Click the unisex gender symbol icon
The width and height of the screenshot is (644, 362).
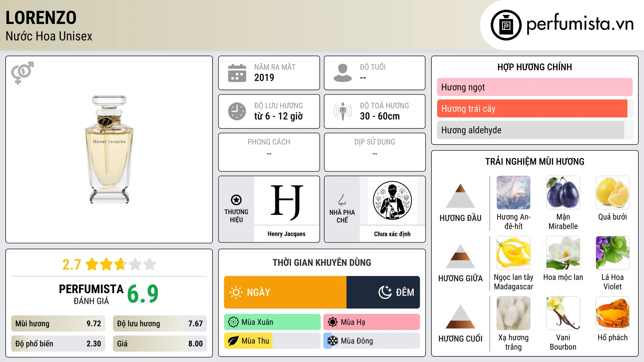point(22,73)
